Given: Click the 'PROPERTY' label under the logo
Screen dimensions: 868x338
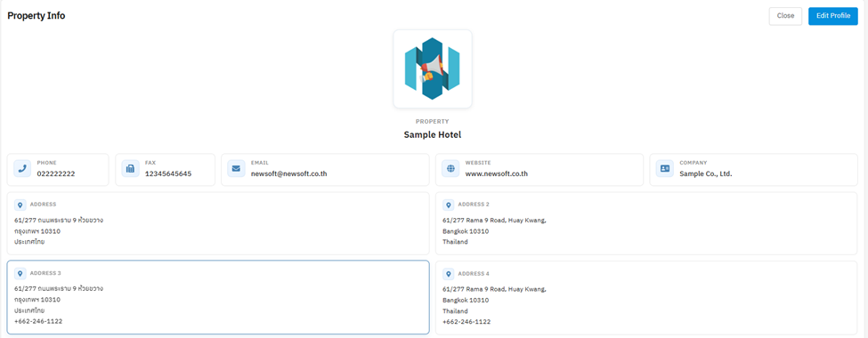Looking at the screenshot, I should tap(433, 121).
